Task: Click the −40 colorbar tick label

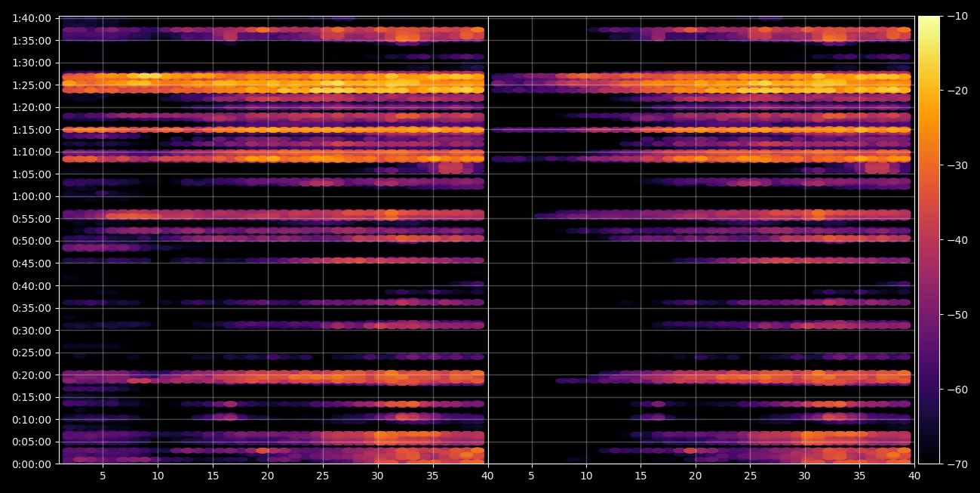Action: pos(957,240)
